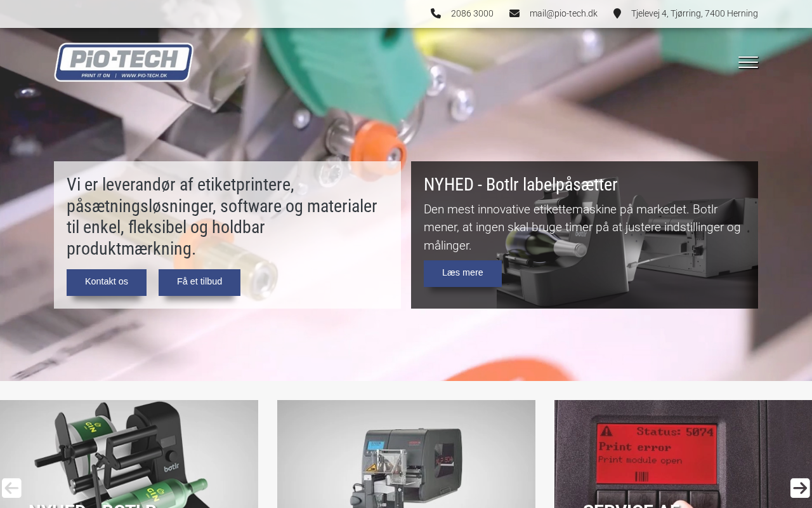Click the Læs mere button

[462, 273]
